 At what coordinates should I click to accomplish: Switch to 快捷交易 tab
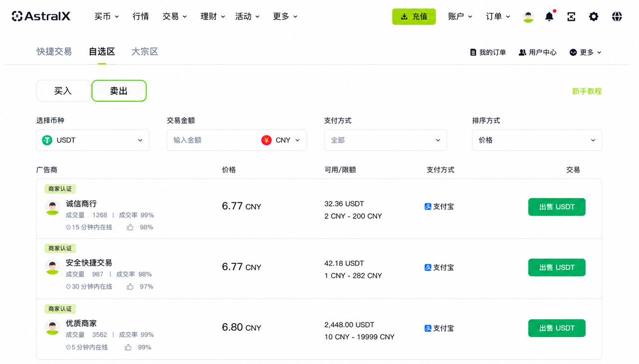pyautogui.click(x=54, y=51)
